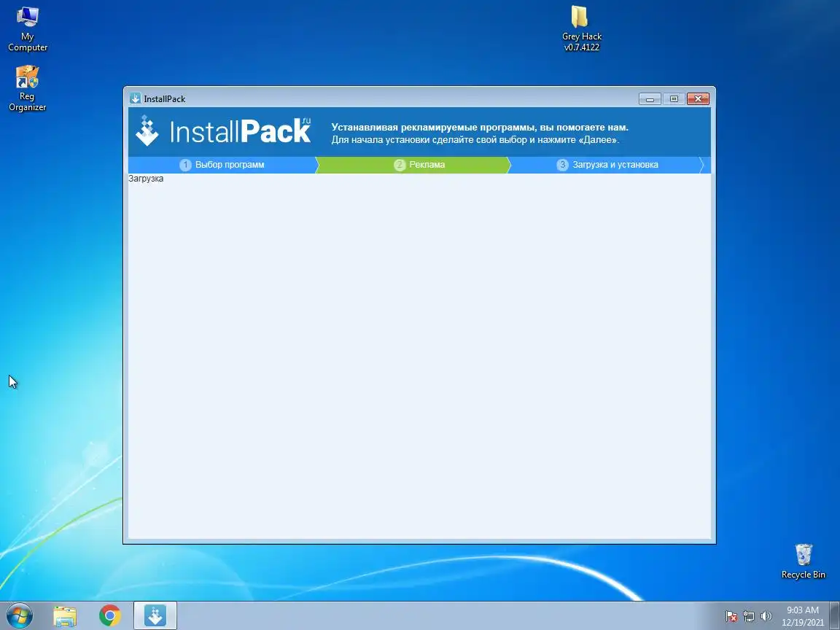Open the network tray icon
The height and width of the screenshot is (630, 840).
[748, 617]
